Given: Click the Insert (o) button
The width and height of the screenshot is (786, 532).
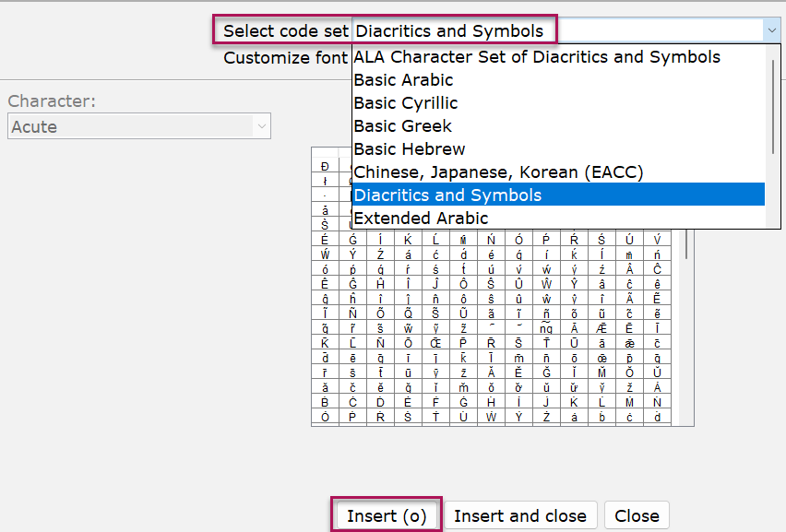Looking at the screenshot, I should (387, 515).
